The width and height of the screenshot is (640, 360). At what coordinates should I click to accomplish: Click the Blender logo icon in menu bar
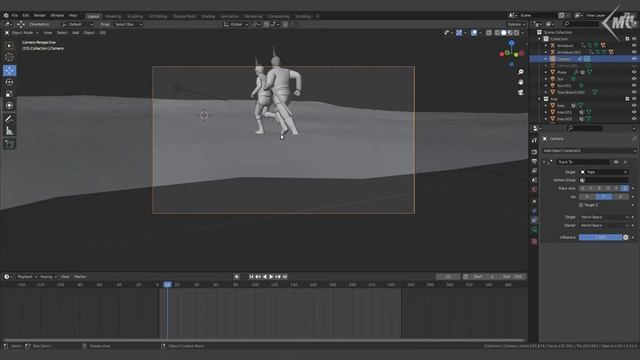(x=6, y=16)
